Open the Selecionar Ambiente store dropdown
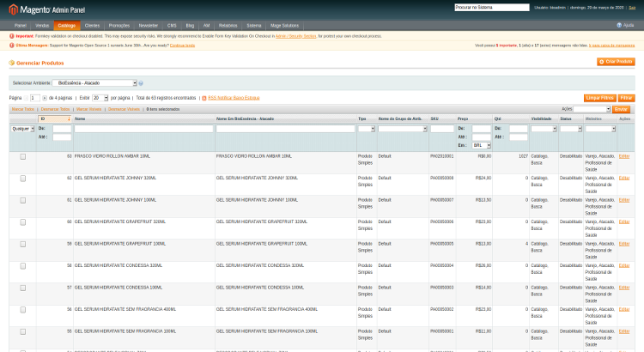644x352 pixels. [94, 83]
